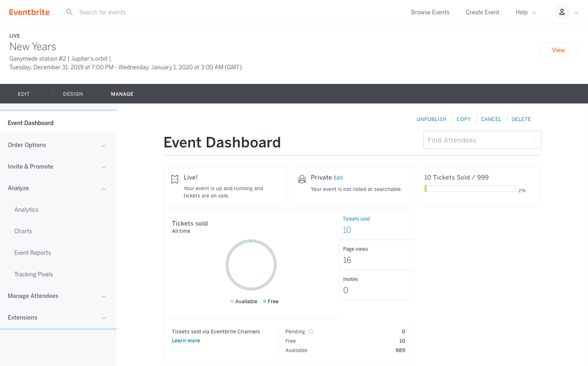The width and height of the screenshot is (588, 366).
Task: Open Event Reports in sidebar
Action: click(32, 253)
